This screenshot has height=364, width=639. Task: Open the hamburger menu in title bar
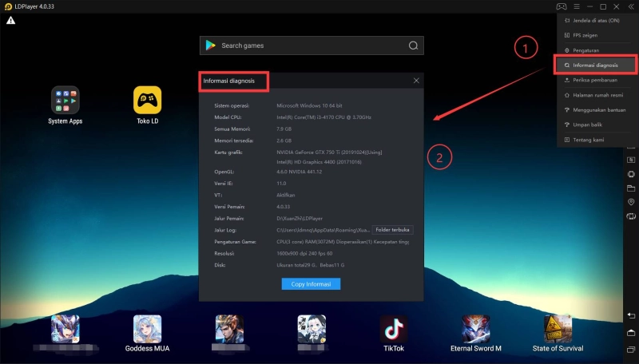(x=576, y=6)
